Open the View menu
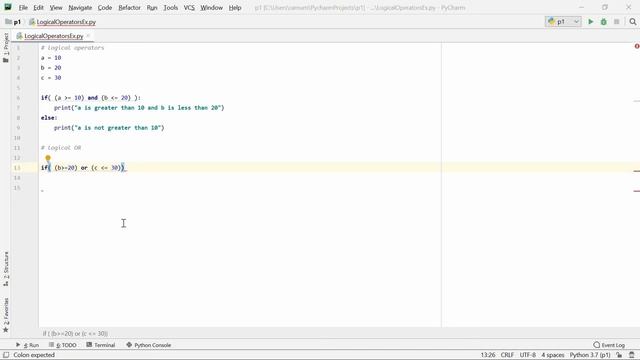This screenshot has width=640, height=360. [x=56, y=7]
